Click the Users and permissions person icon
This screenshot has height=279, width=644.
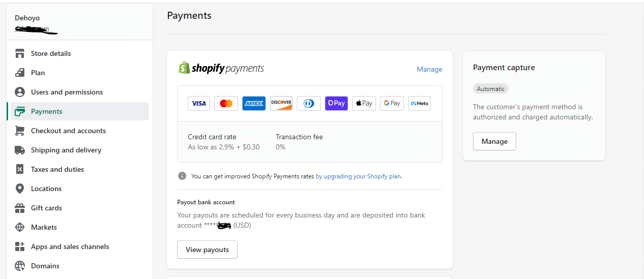tap(20, 92)
